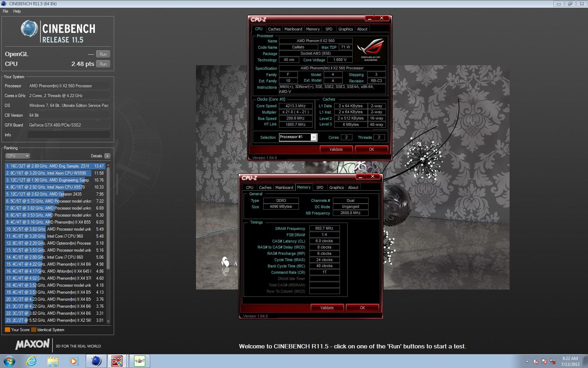Select CPU tab in bottom CPU-Z window
The width and height of the screenshot is (588, 368).
pos(250,188)
